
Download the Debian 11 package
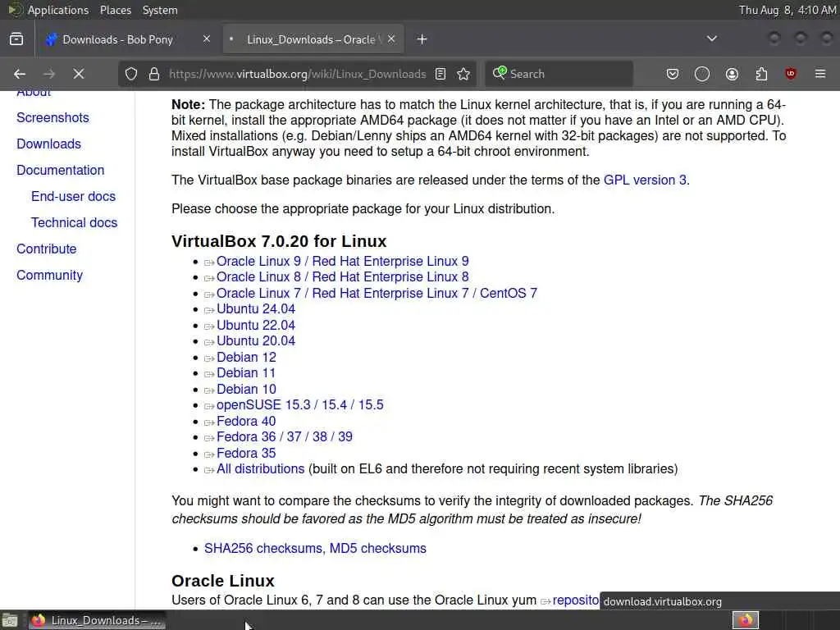(x=246, y=373)
